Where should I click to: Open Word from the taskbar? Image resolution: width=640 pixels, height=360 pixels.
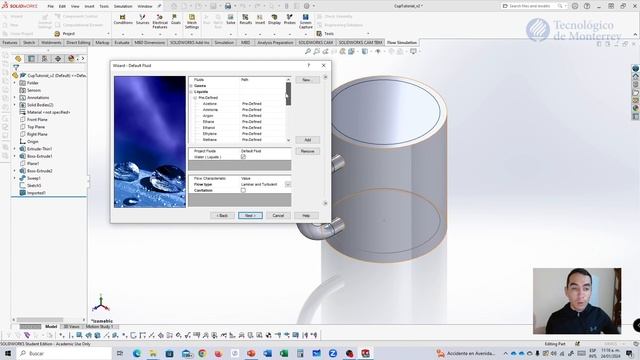pos(267,353)
